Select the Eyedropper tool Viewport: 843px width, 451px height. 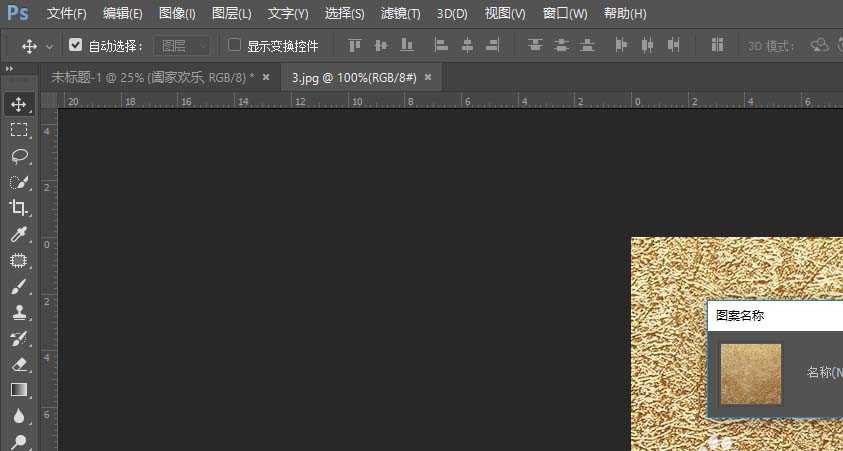[19, 234]
